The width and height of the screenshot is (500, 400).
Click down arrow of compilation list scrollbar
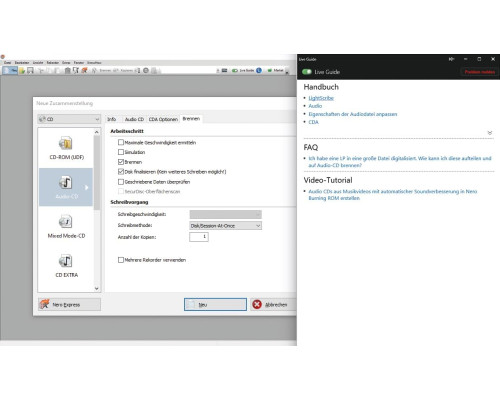click(x=97, y=288)
